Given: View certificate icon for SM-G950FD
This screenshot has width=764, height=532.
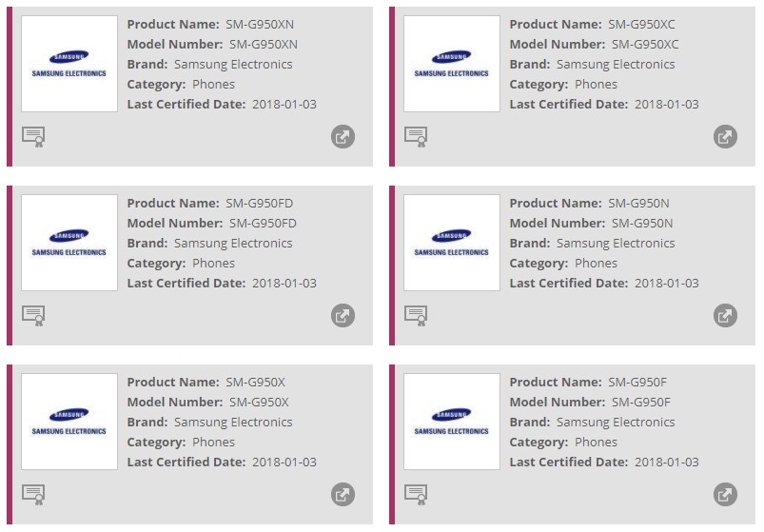Looking at the screenshot, I should (33, 316).
